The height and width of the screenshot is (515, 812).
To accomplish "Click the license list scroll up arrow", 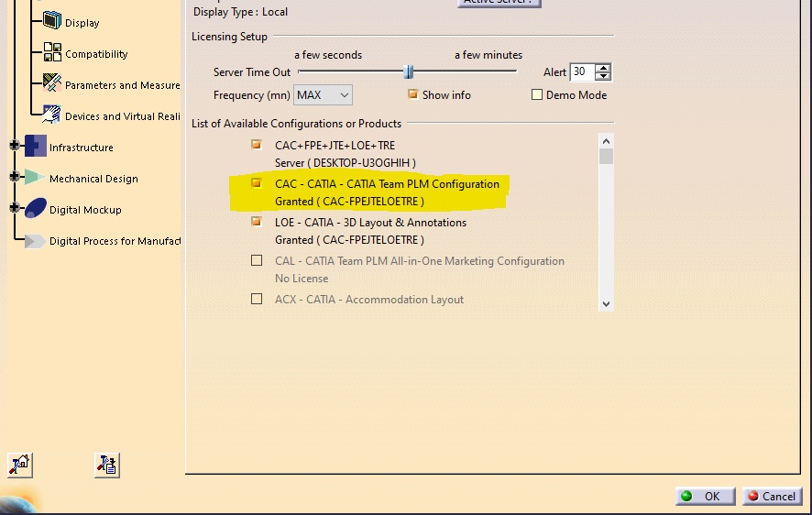I will coord(606,141).
